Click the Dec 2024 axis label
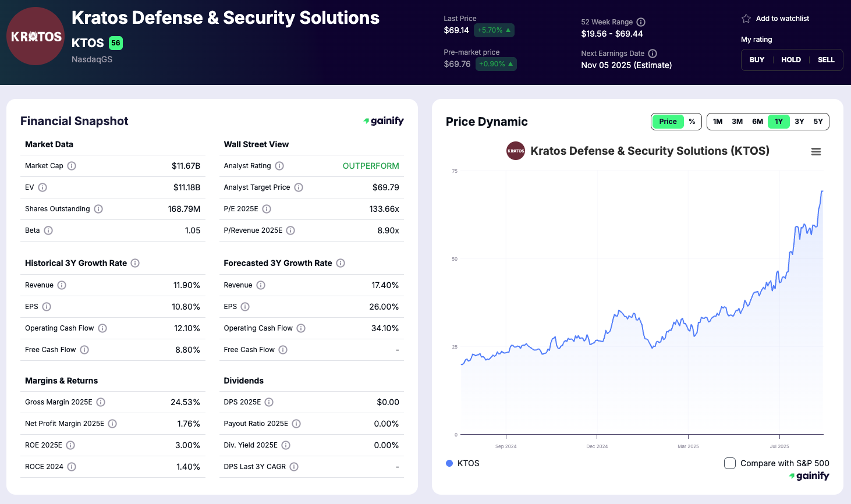This screenshot has width=851, height=504. [x=597, y=446]
